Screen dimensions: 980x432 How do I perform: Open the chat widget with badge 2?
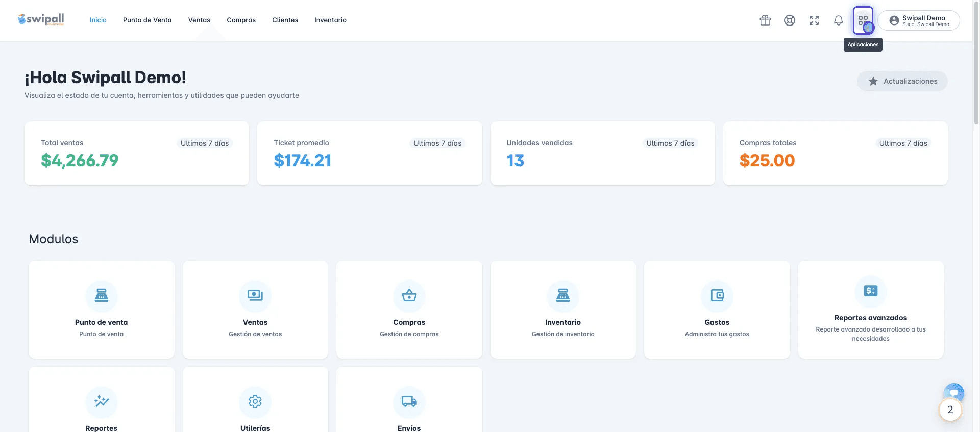[950, 410]
